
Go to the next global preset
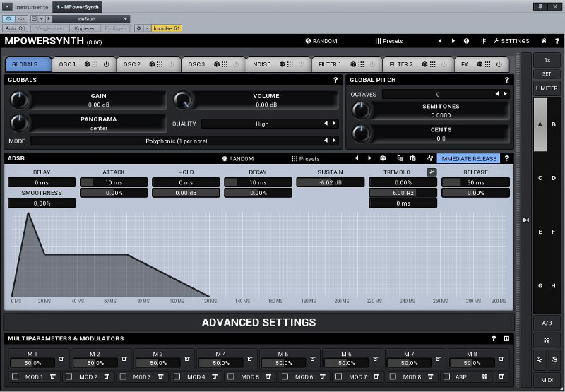tap(453, 41)
